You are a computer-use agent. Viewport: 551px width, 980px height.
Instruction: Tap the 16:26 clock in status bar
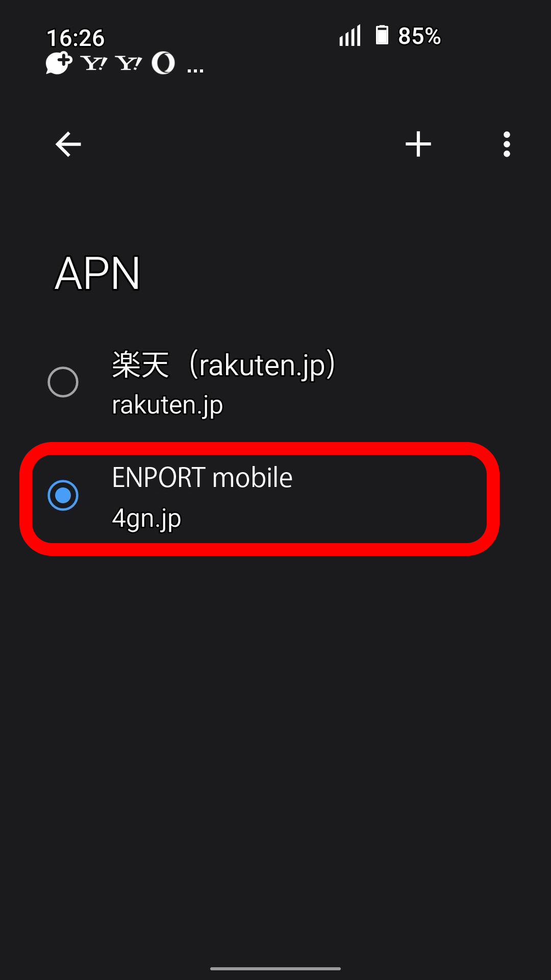(76, 38)
